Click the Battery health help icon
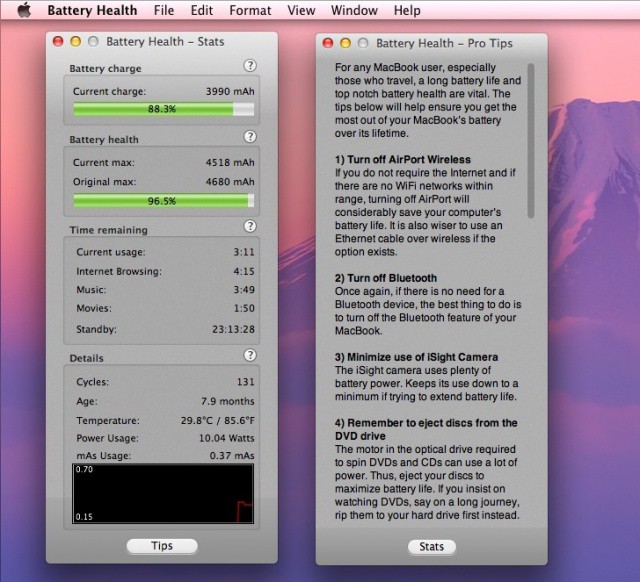The height and width of the screenshot is (582, 640). pos(250,136)
